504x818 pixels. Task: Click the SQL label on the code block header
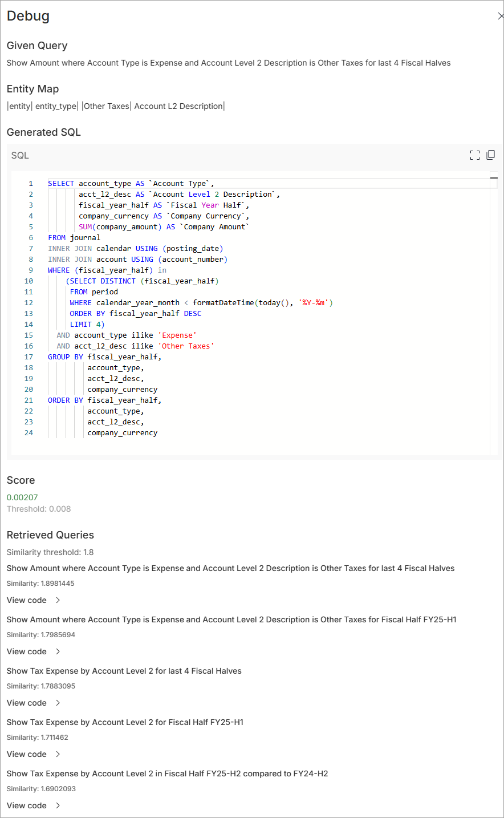(x=19, y=155)
